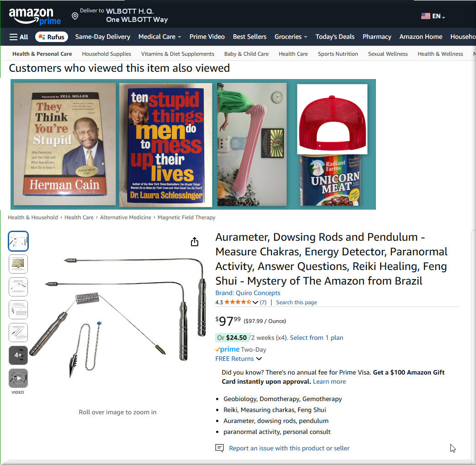
Task: Open the Brand: Quiro Concepts link
Action: point(248,293)
